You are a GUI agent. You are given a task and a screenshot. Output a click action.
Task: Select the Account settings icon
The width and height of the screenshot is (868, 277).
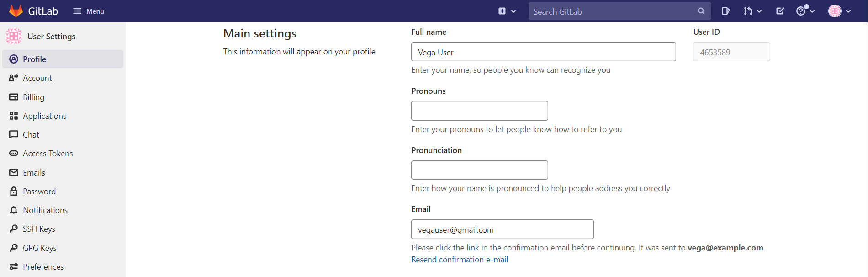(x=14, y=78)
